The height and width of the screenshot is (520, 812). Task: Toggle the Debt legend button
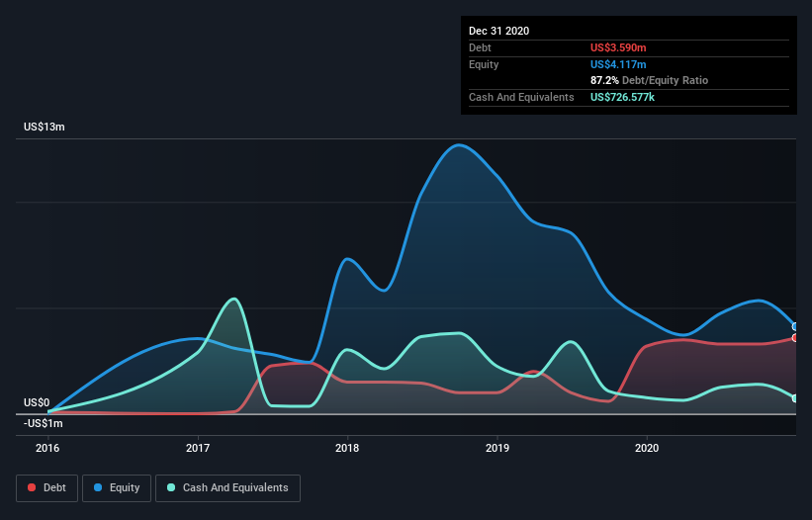47,488
